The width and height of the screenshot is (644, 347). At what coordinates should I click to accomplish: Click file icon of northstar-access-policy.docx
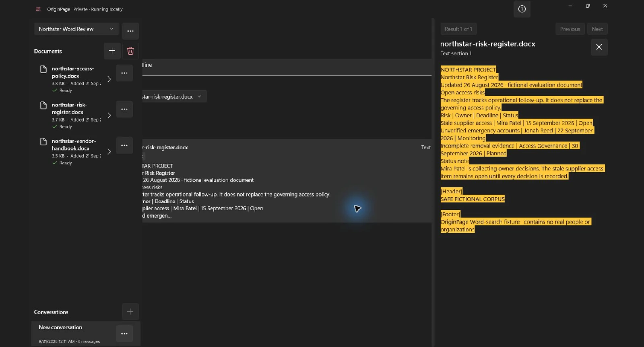coord(43,69)
